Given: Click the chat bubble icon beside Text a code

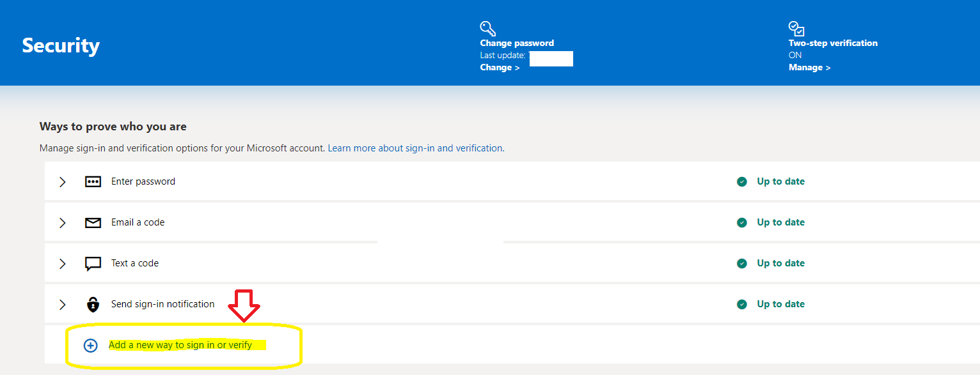Looking at the screenshot, I should pos(93,264).
